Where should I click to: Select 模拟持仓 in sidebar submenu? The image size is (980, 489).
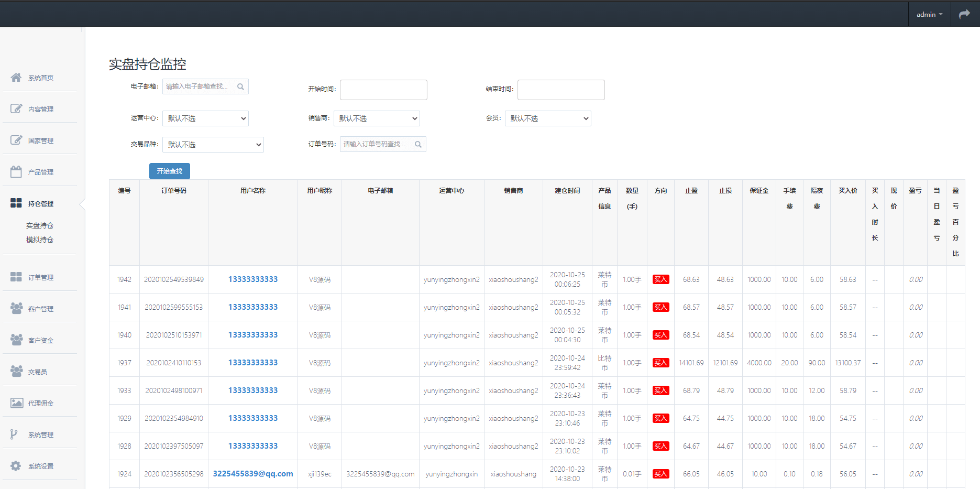pos(40,240)
